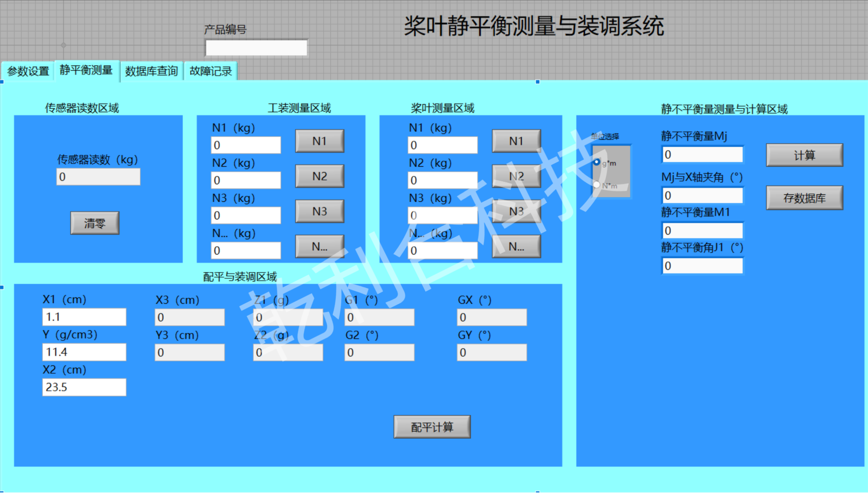The image size is (868, 493).
Task: Click the X1 (cm) input field
Action: [84, 317]
